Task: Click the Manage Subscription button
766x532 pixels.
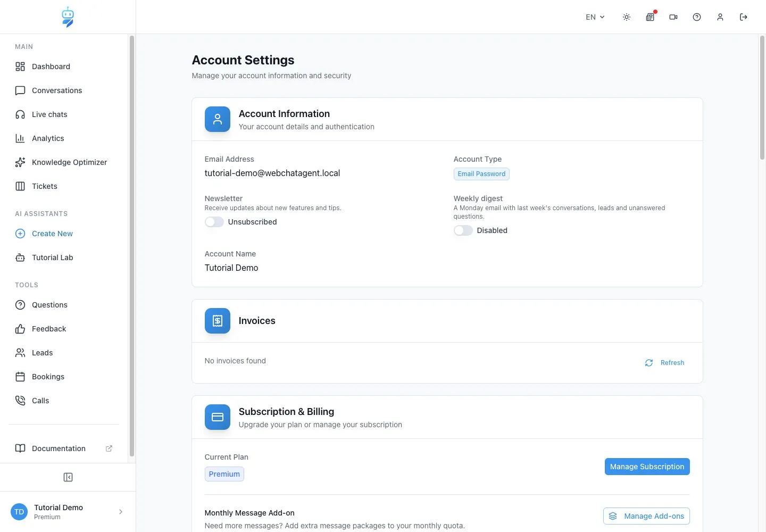Action: (x=647, y=467)
